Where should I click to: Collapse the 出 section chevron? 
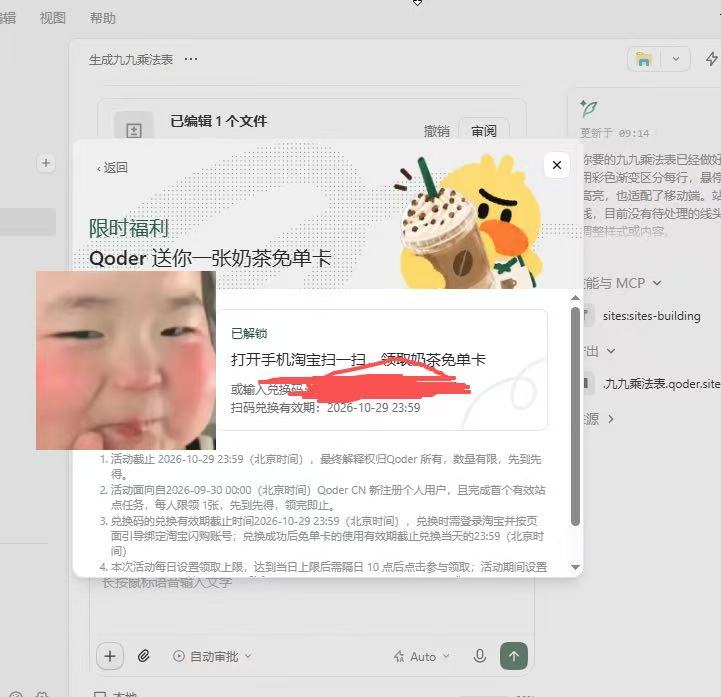pyautogui.click(x=611, y=351)
